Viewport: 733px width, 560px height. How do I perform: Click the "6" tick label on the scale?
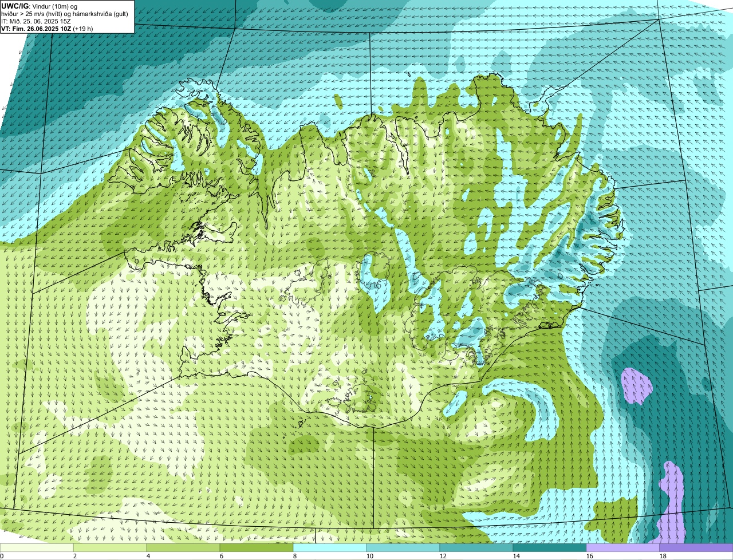tap(222, 556)
